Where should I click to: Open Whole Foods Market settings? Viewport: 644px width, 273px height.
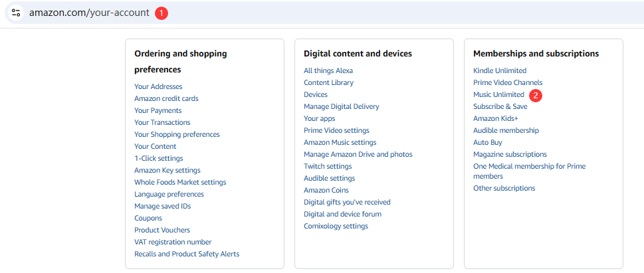pyautogui.click(x=180, y=182)
